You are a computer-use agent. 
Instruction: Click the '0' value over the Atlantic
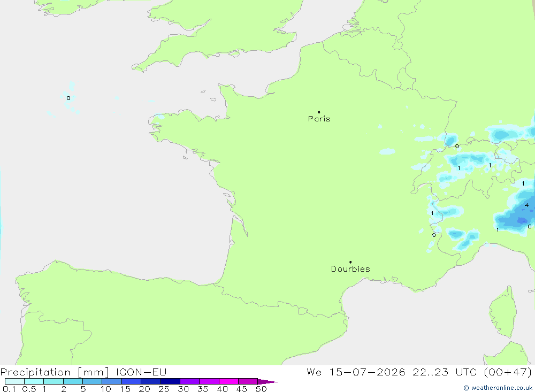68,98
